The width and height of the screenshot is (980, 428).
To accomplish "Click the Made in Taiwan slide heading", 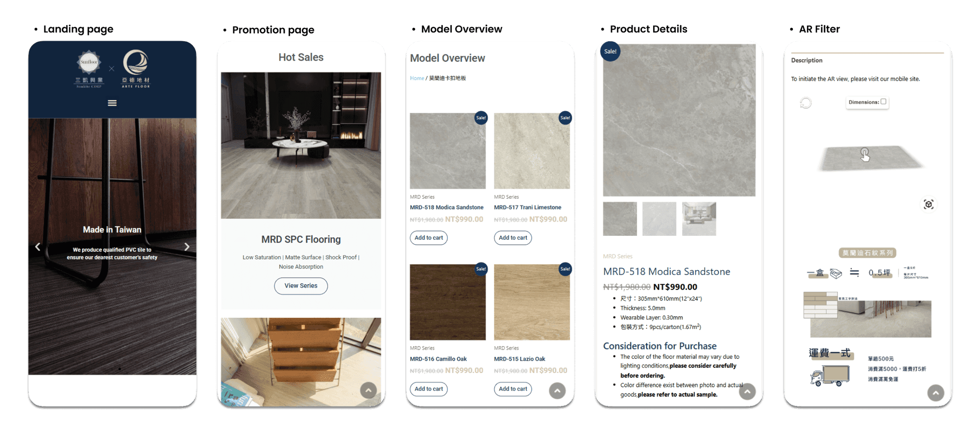I will coord(112,229).
